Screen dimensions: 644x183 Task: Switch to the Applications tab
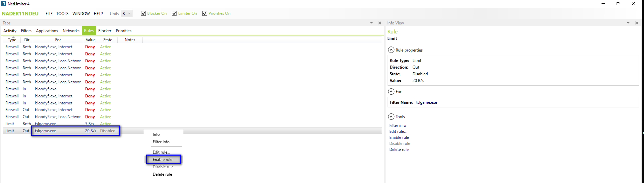(x=47, y=31)
